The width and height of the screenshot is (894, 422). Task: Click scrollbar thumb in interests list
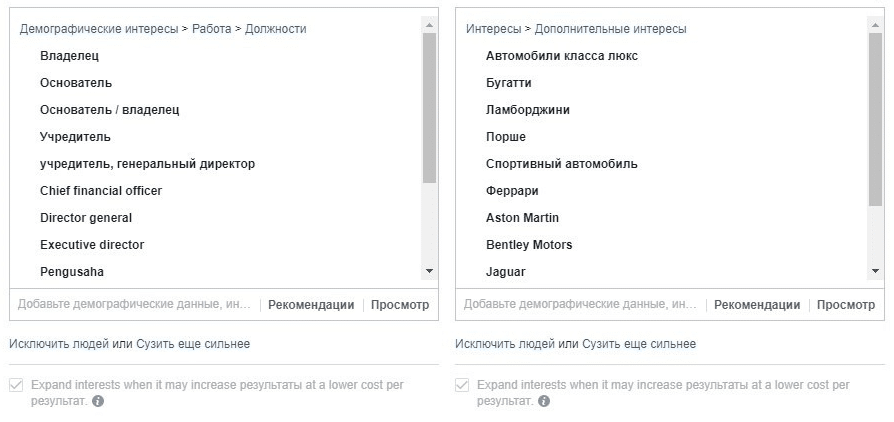876,119
